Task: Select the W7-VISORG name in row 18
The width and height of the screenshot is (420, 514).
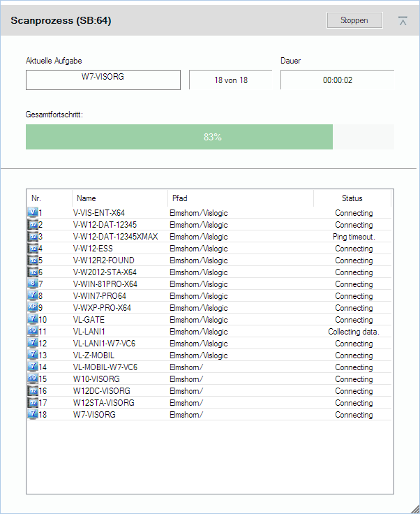Action: (94, 414)
